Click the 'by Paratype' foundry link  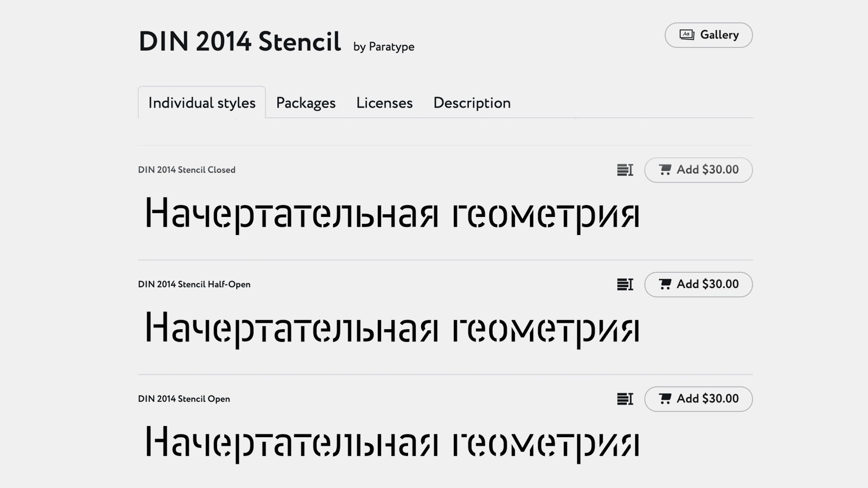[384, 47]
